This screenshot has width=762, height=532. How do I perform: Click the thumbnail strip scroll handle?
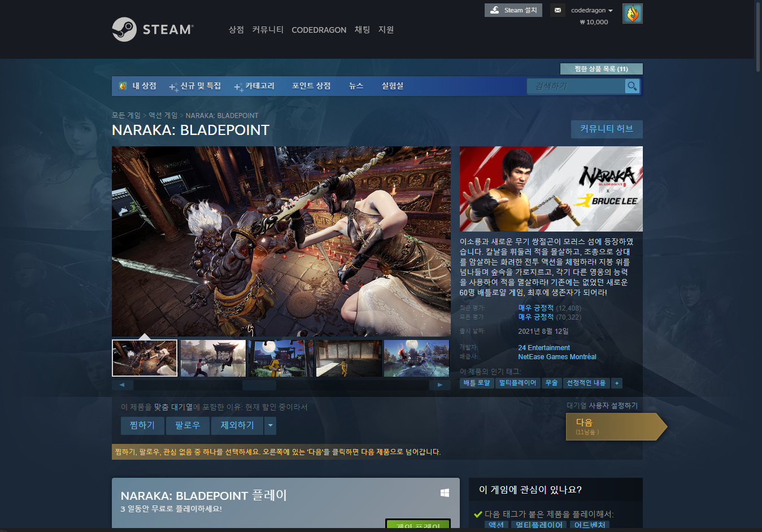tap(259, 385)
